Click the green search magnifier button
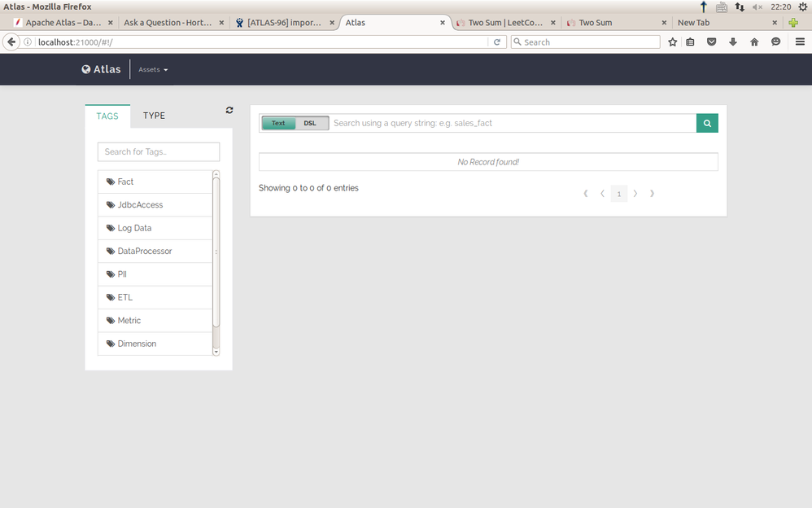 (x=707, y=124)
